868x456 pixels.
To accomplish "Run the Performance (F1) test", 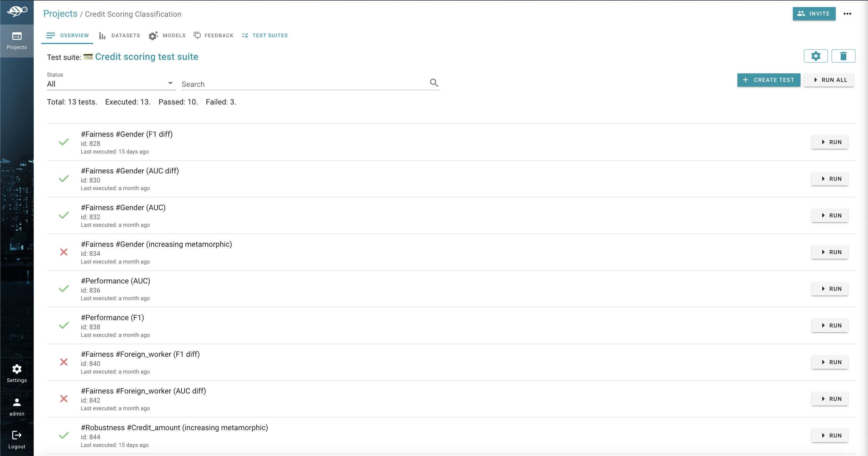I will (830, 326).
